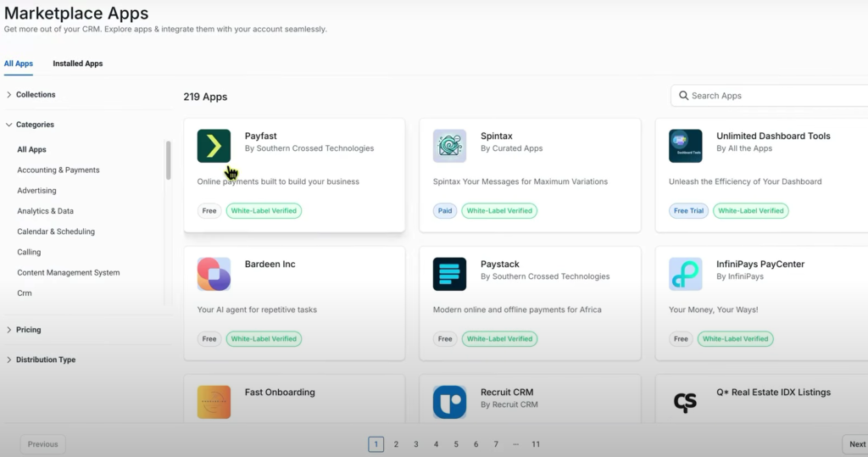This screenshot has width=868, height=457.
Task: Click the "219 Apps" count text
Action: [205, 97]
